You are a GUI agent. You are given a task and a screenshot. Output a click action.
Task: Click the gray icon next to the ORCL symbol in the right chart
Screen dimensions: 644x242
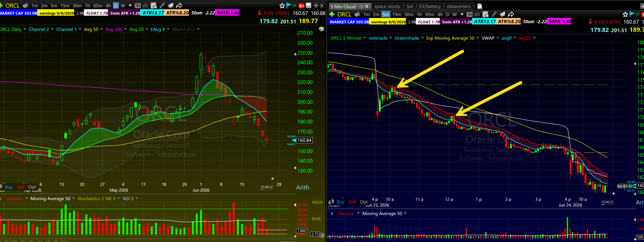pos(357,14)
